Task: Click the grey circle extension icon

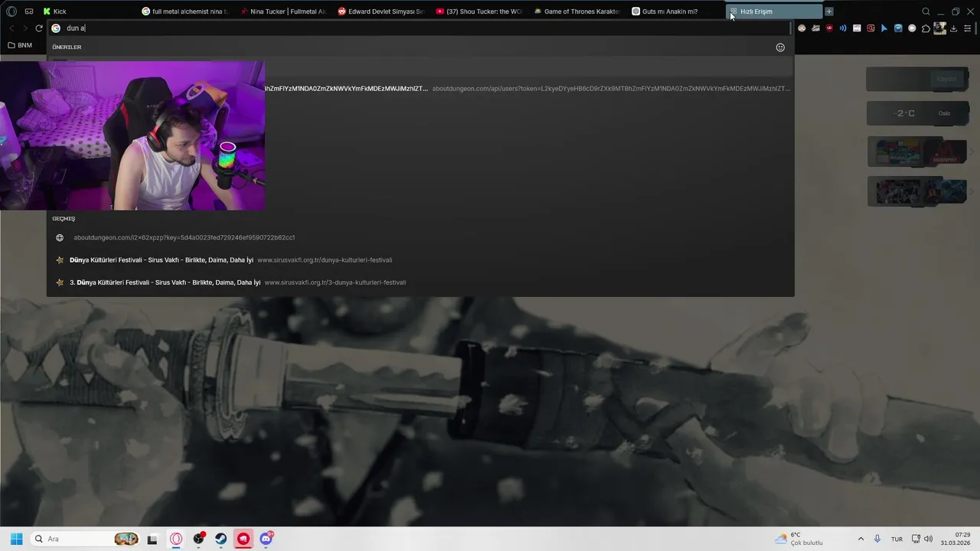Action: click(912, 28)
